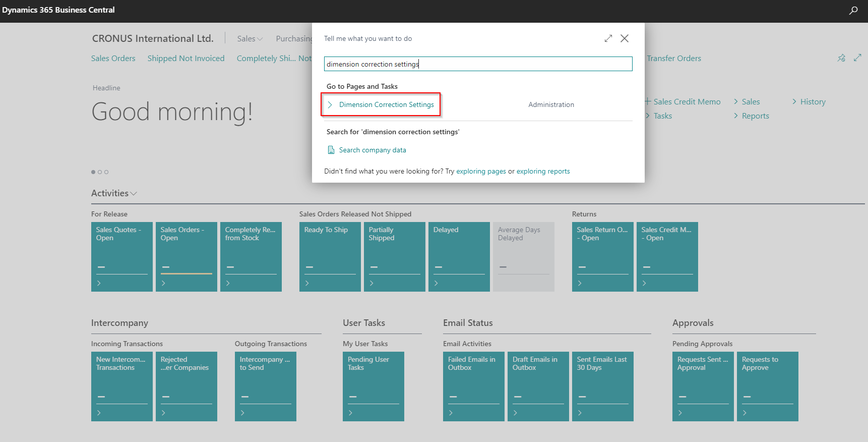The image size is (868, 442).
Task: Select the first headline carousel dot
Action: pyautogui.click(x=93, y=172)
